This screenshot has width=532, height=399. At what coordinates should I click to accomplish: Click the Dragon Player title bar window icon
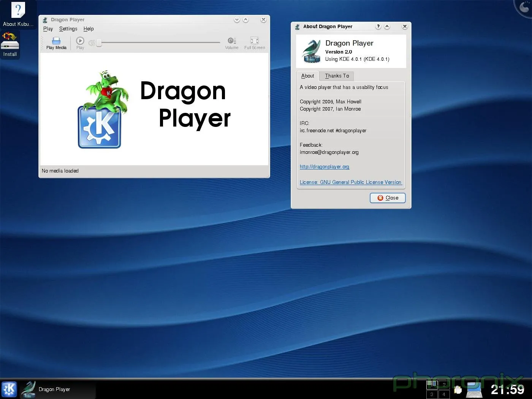pyautogui.click(x=45, y=20)
